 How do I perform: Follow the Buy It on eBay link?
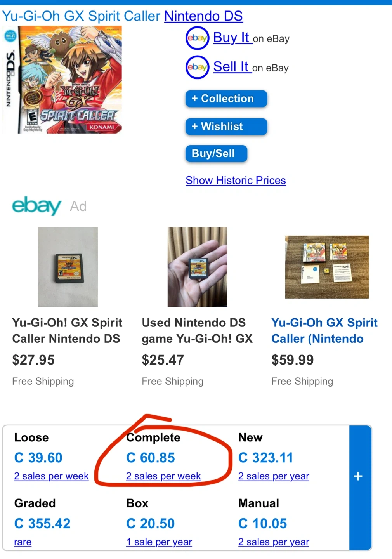tap(232, 38)
